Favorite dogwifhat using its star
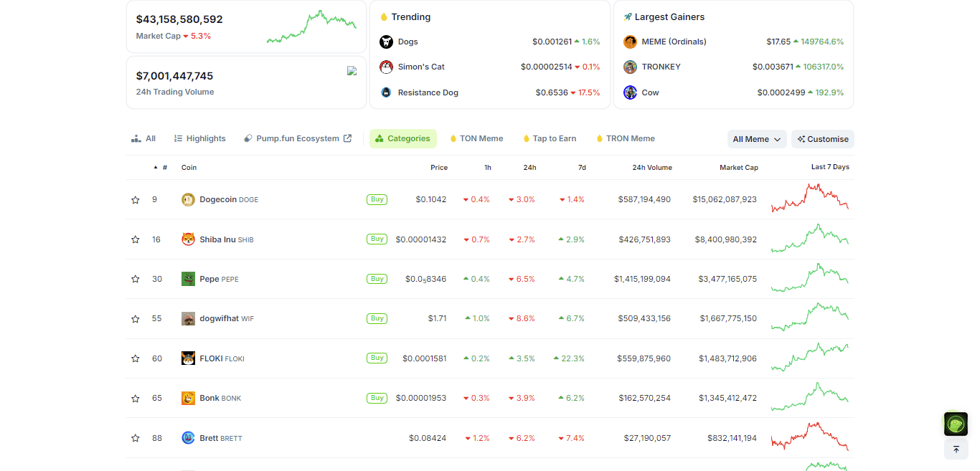 click(136, 318)
